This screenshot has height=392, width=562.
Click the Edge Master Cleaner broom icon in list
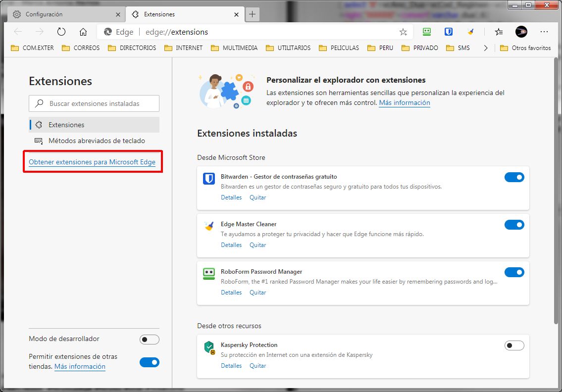pos(208,226)
